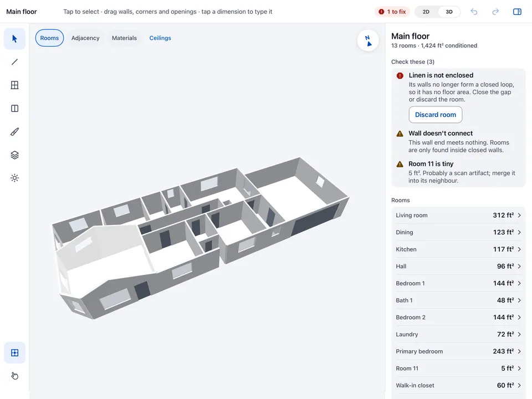Image resolution: width=532 pixels, height=399 pixels.
Task: Click the Room 11 is tiny issue
Action: coord(458,172)
